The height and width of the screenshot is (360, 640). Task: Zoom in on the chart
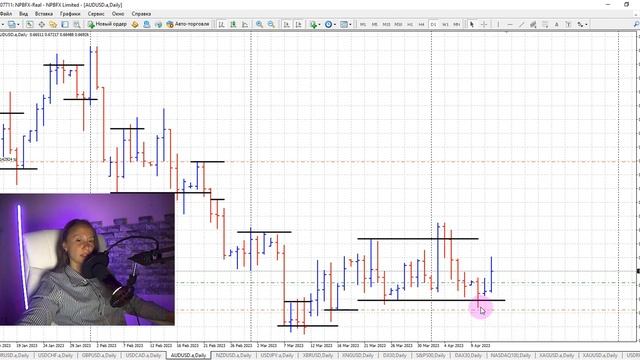259,24
